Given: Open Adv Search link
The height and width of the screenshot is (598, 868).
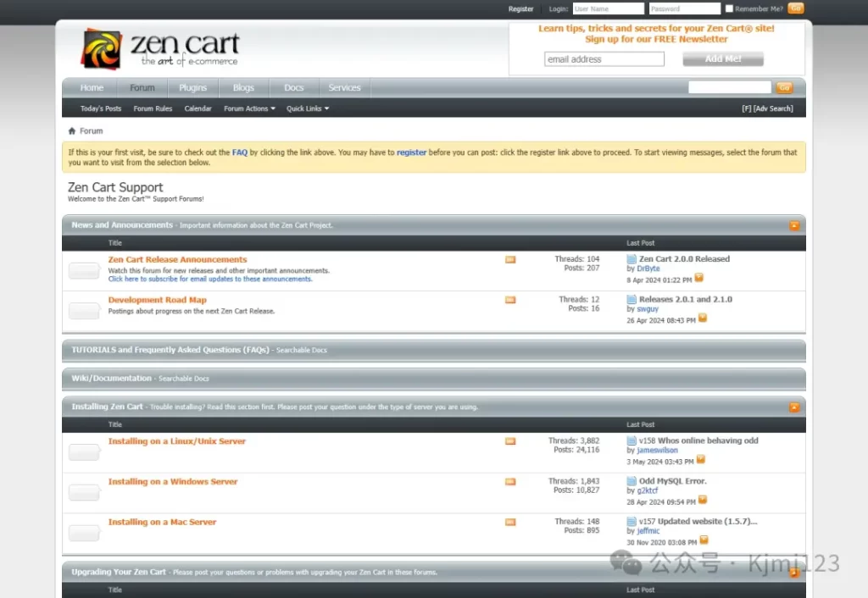Looking at the screenshot, I should coord(773,108).
